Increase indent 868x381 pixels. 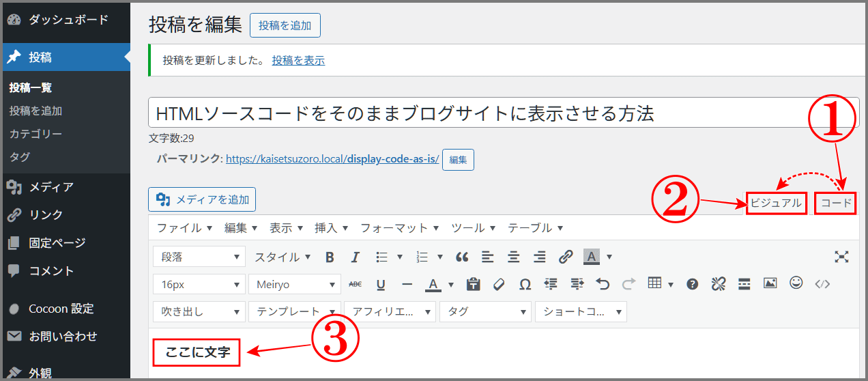[x=577, y=284]
